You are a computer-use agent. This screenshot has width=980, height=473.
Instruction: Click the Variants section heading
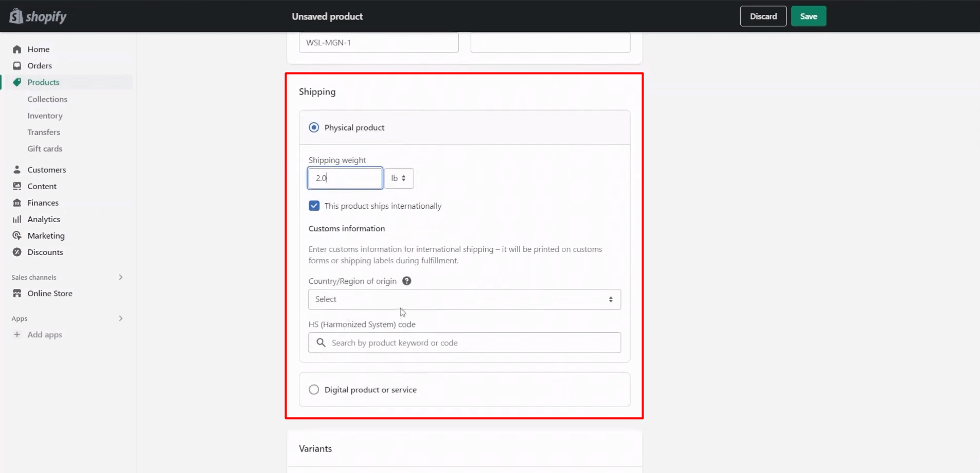(315, 448)
